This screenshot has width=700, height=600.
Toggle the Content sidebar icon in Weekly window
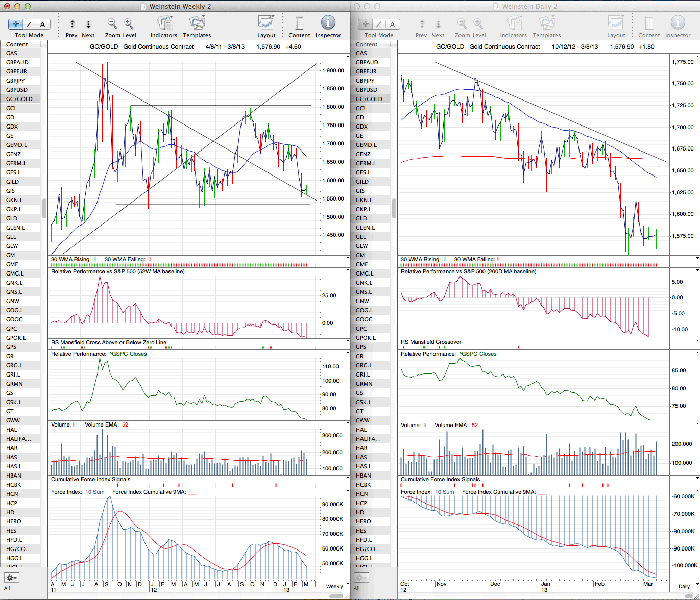click(299, 24)
